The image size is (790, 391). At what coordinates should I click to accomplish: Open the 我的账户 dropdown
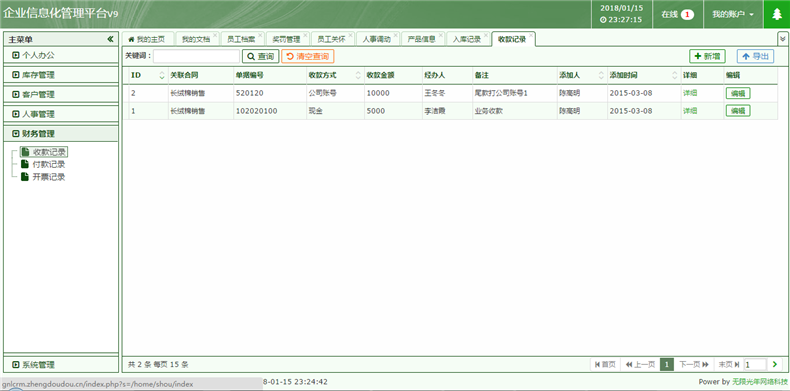pos(733,14)
